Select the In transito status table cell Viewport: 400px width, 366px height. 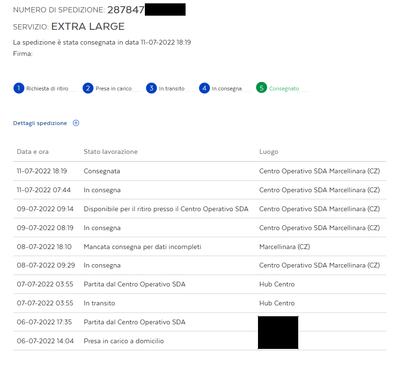click(99, 303)
